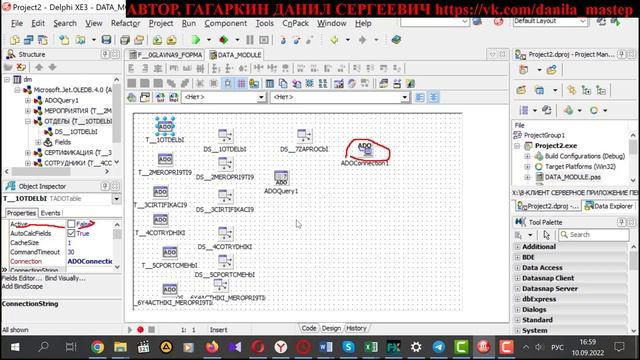Expand the СЕРТИФИКАЦИЯ tree node

28,153
